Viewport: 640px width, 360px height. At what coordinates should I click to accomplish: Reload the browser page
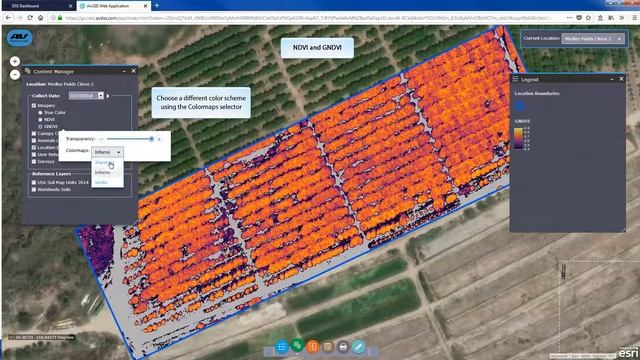30,18
